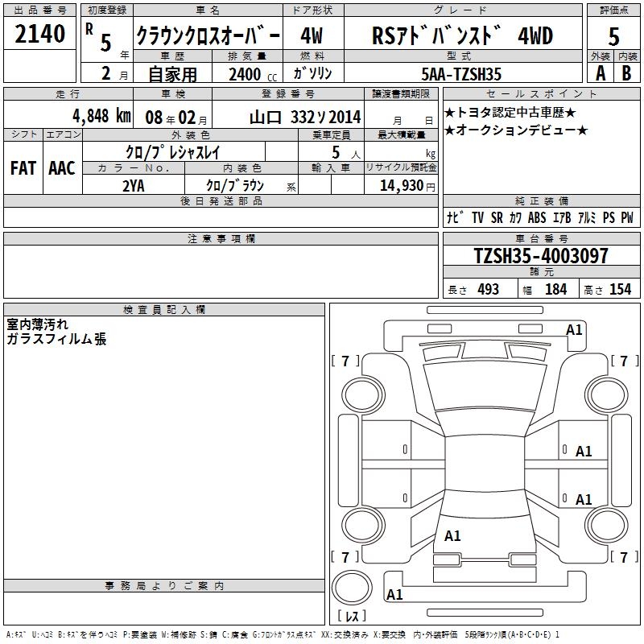
Task: Click the seating capacity 5 人
Action: [346, 153]
